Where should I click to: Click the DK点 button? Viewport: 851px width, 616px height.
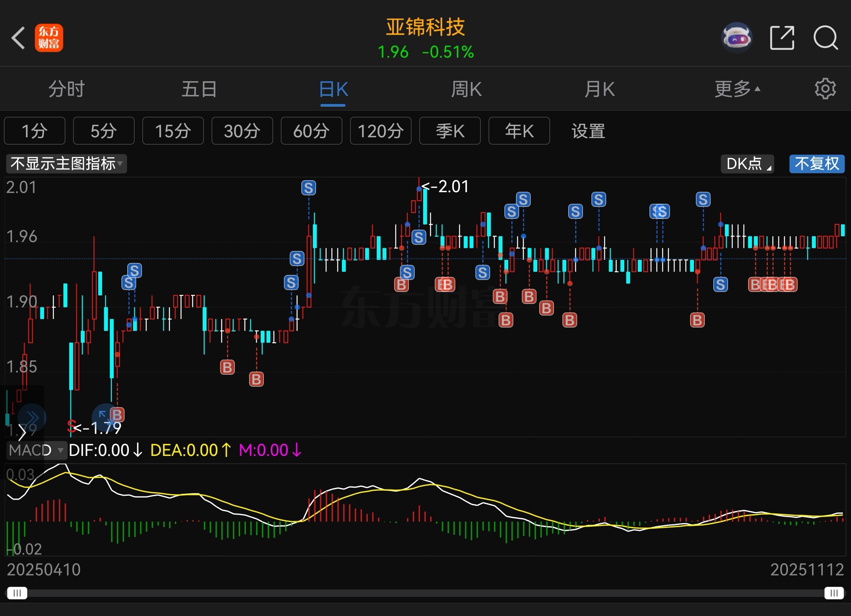click(x=747, y=164)
